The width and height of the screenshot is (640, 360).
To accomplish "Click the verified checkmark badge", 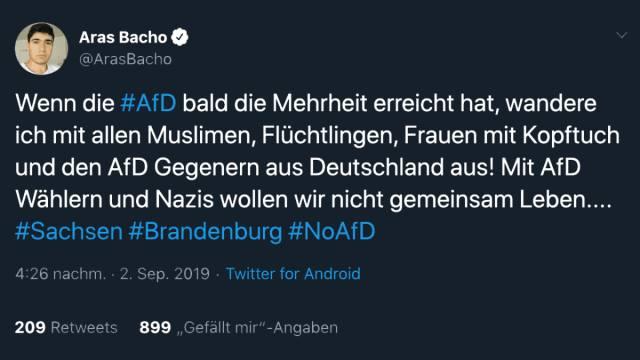I will coord(180,37).
